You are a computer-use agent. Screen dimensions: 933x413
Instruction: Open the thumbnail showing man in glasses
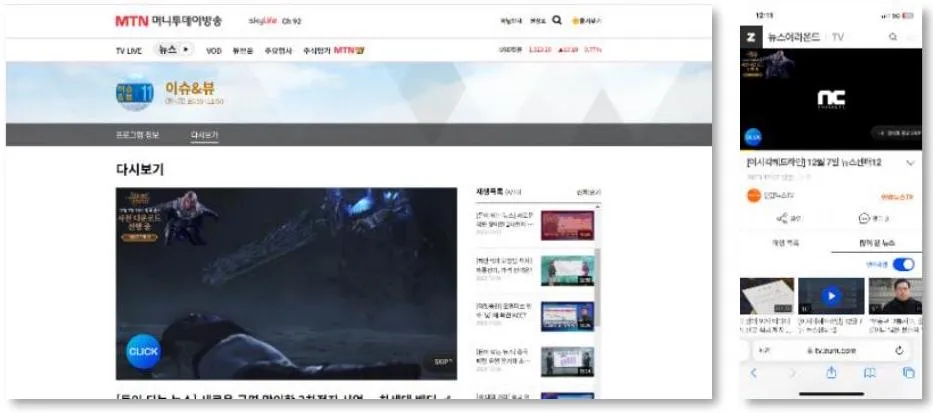point(896,296)
